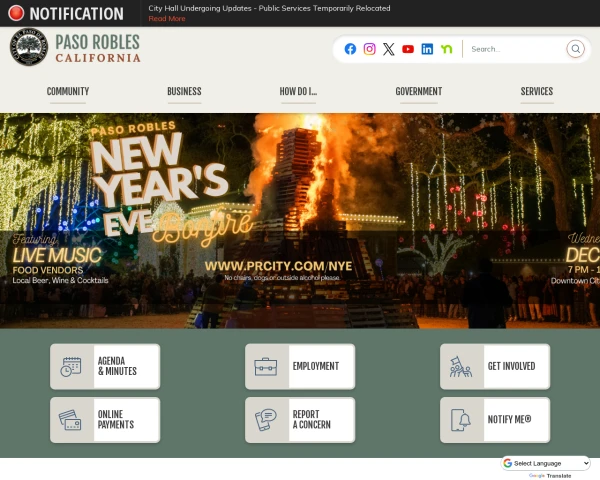Open the Business menu
Viewport: 600px width, 480px height.
pos(184,91)
